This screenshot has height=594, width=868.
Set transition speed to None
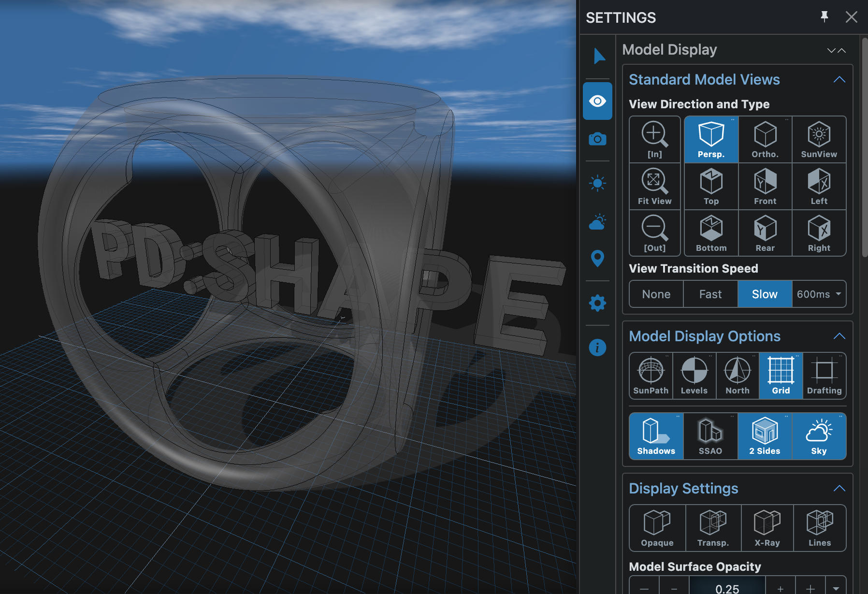pos(656,294)
